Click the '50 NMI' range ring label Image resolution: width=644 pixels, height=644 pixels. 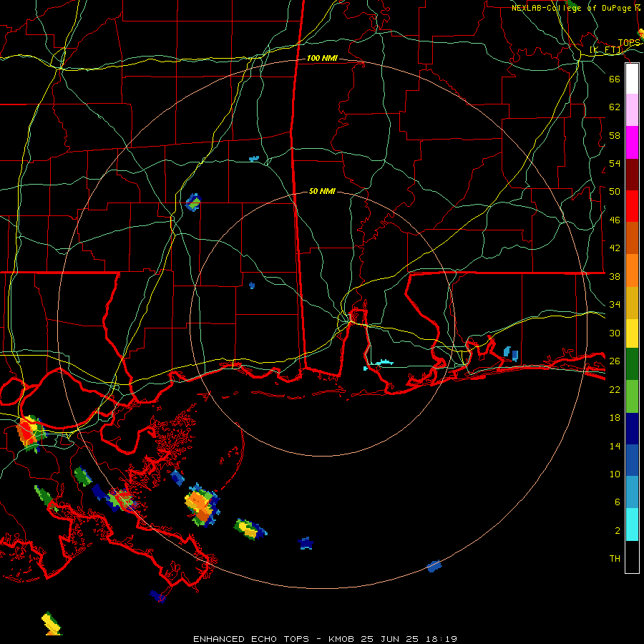[x=322, y=191]
